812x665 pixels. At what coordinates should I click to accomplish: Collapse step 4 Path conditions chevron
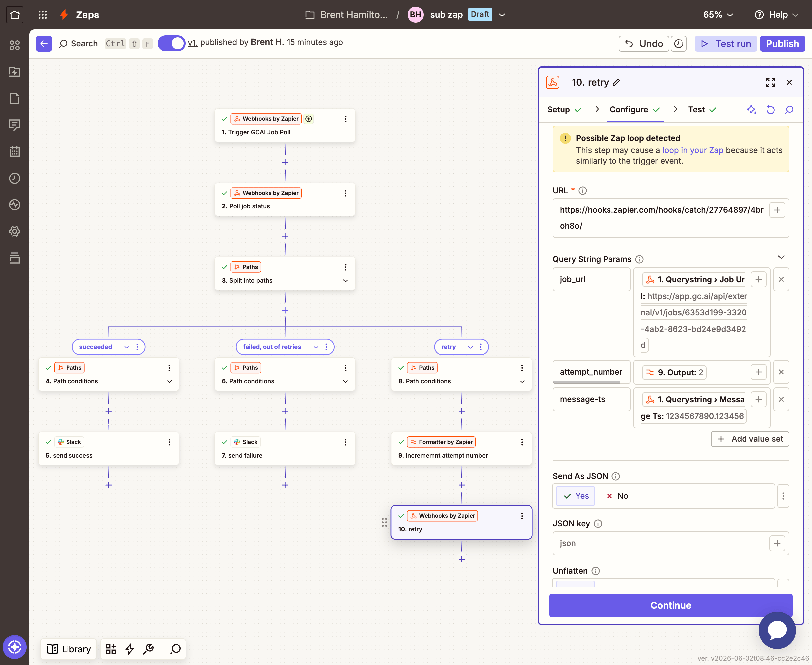pyautogui.click(x=169, y=381)
